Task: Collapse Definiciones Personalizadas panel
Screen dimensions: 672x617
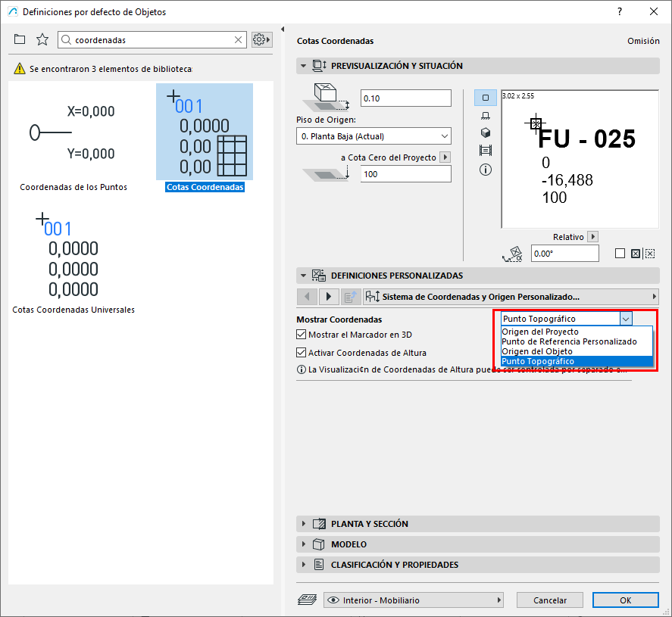Action: coord(304,276)
